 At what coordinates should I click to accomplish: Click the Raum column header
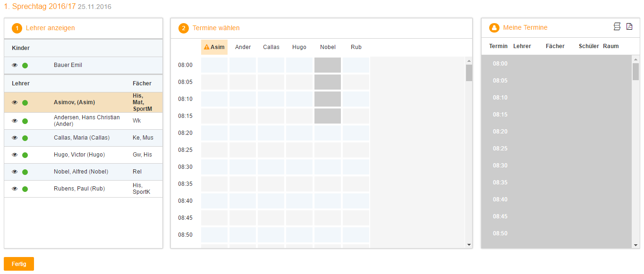click(x=610, y=46)
